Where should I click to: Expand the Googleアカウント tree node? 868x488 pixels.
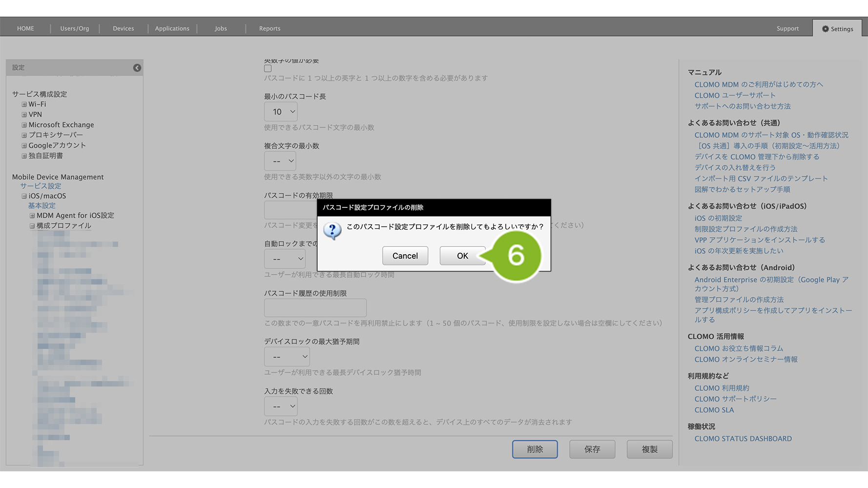click(24, 145)
